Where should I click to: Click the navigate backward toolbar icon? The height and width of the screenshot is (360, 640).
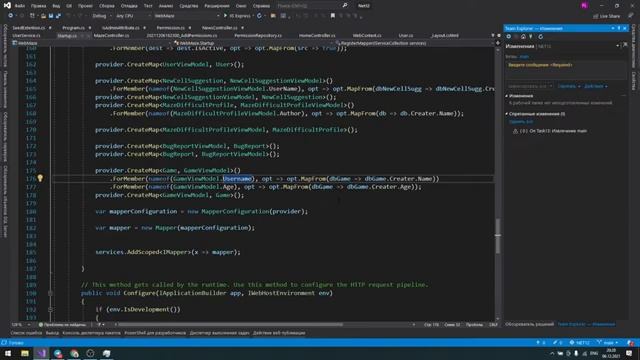pos(11,16)
